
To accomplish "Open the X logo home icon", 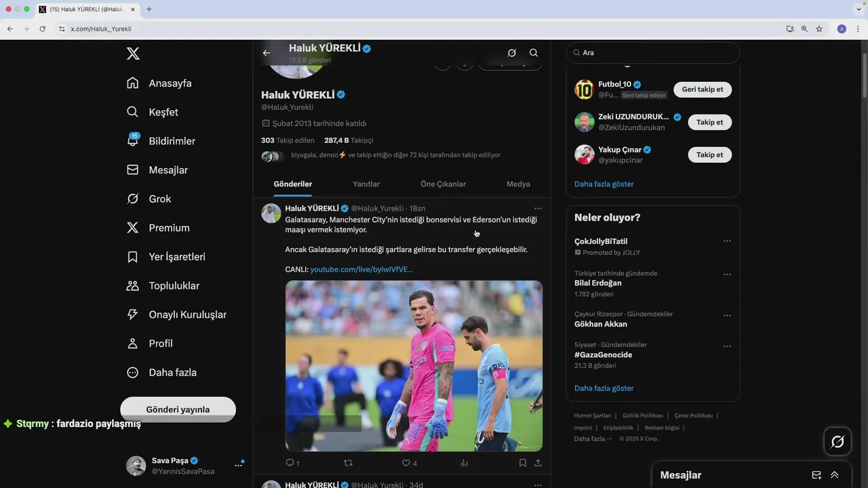I will point(133,54).
